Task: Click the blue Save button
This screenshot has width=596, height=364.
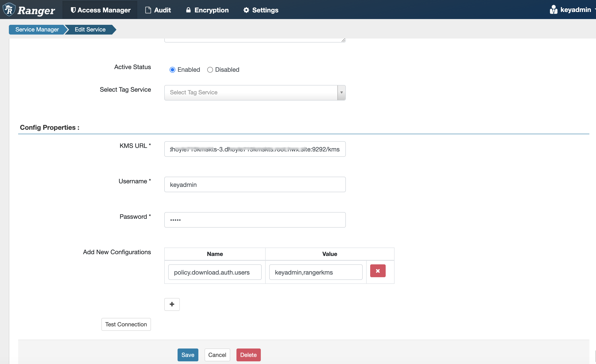Action: click(x=188, y=355)
